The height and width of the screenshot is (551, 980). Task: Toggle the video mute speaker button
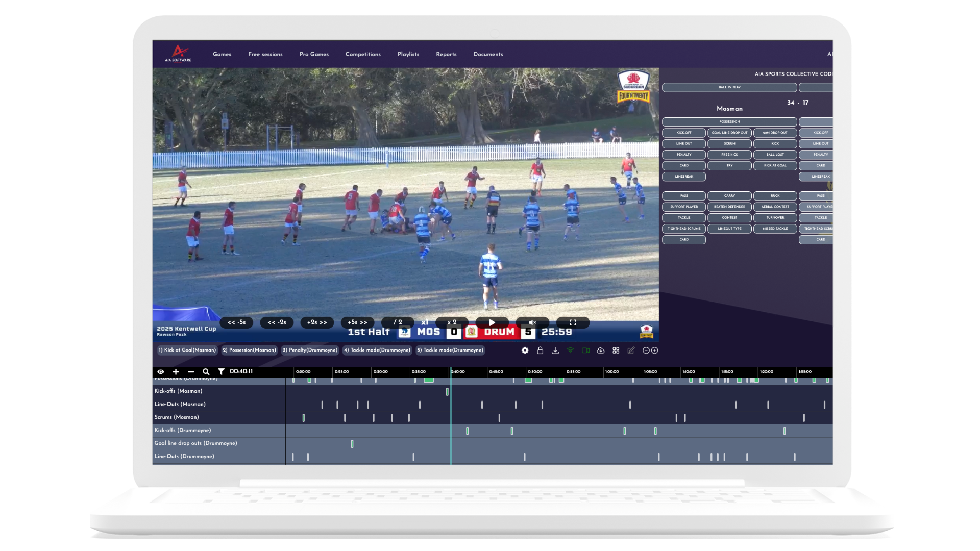coord(532,322)
